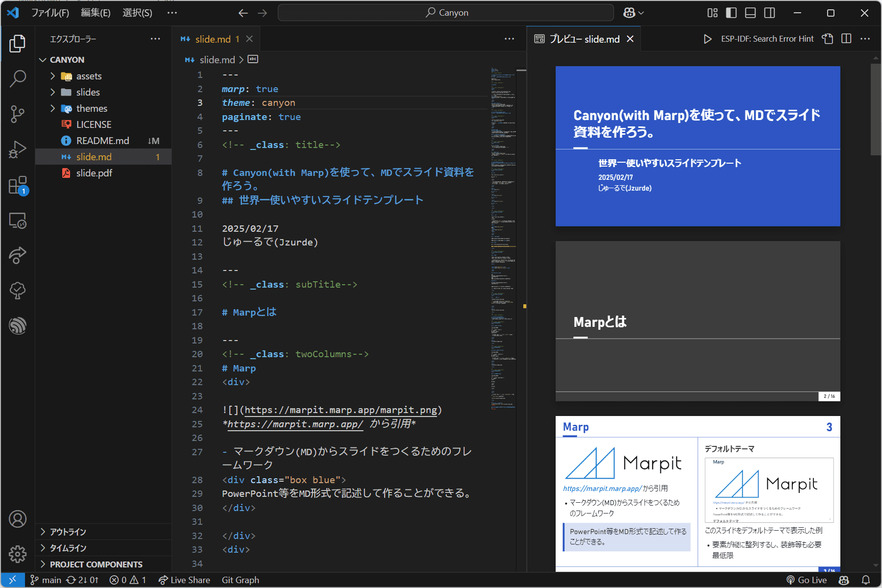882x588 pixels.
Task: Open the Search view in activity bar
Action: click(x=18, y=78)
